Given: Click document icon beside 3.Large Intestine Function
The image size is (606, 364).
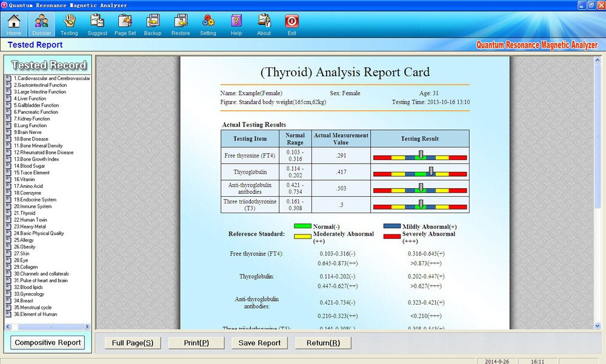Looking at the screenshot, I should [8, 91].
